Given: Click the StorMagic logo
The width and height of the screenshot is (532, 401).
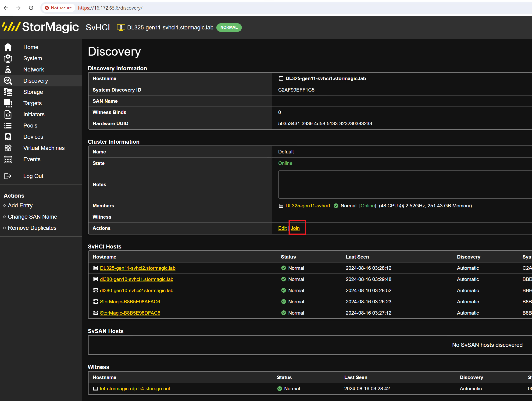Looking at the screenshot, I should pos(40,27).
